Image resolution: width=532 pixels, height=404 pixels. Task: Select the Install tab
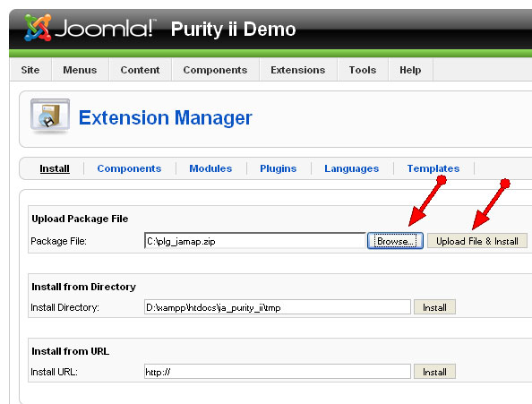pos(55,168)
